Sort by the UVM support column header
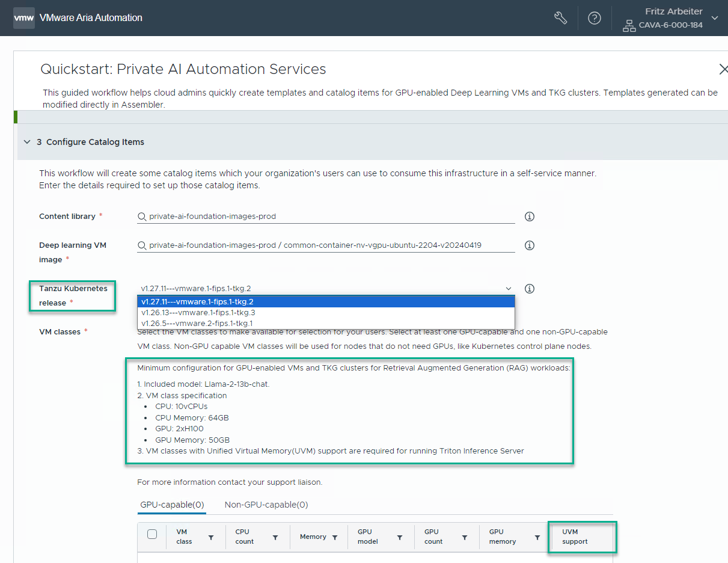The width and height of the screenshot is (728, 563). pos(575,537)
